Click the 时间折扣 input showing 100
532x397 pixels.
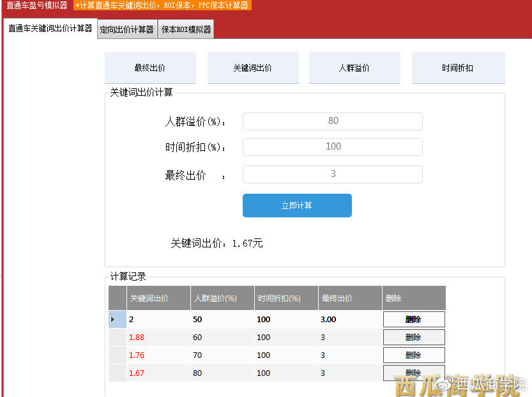point(332,146)
